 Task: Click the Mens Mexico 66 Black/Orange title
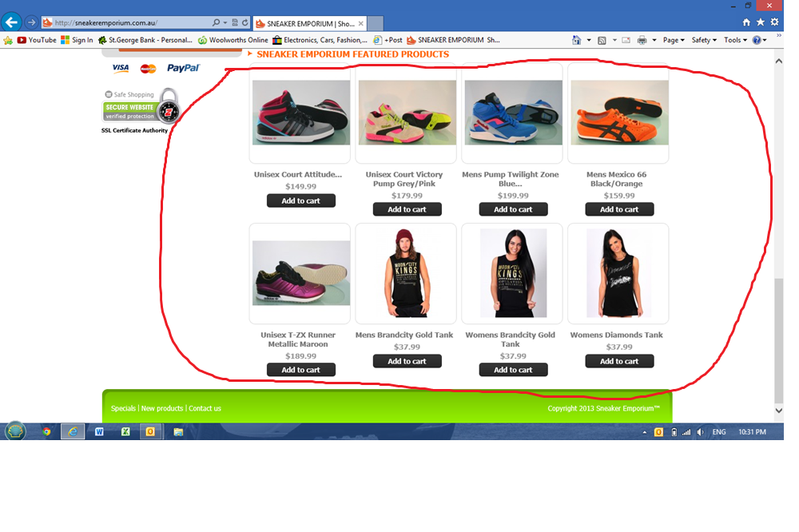pyautogui.click(x=617, y=179)
